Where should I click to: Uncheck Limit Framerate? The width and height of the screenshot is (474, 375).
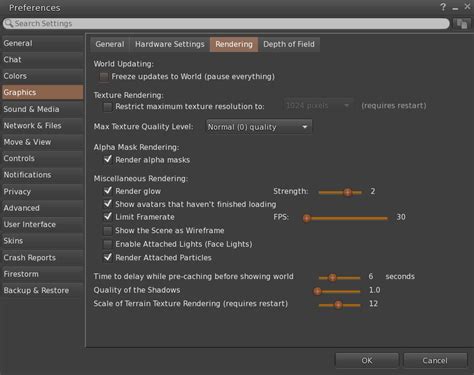pos(108,217)
